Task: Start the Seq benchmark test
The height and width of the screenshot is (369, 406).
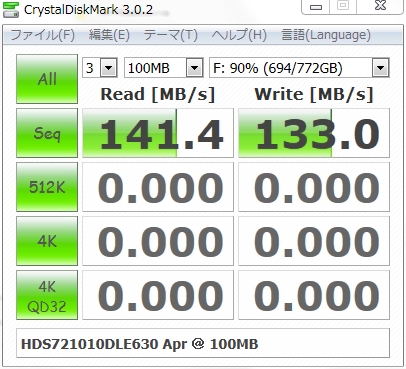Action: click(x=47, y=133)
